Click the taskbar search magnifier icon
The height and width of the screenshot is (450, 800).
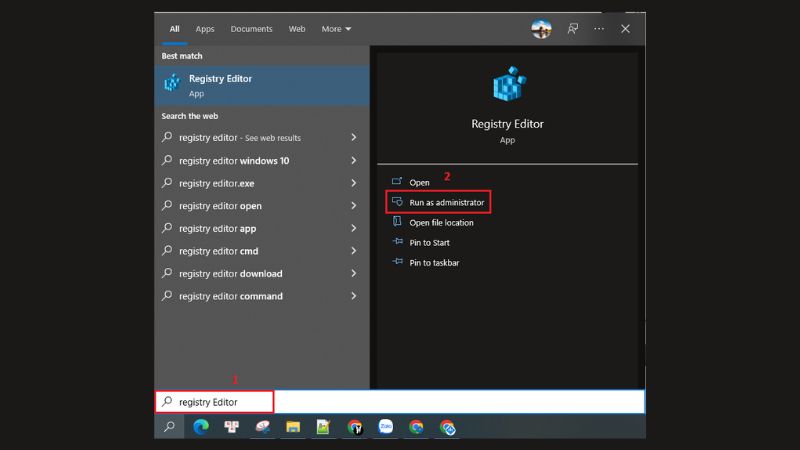[x=169, y=427]
